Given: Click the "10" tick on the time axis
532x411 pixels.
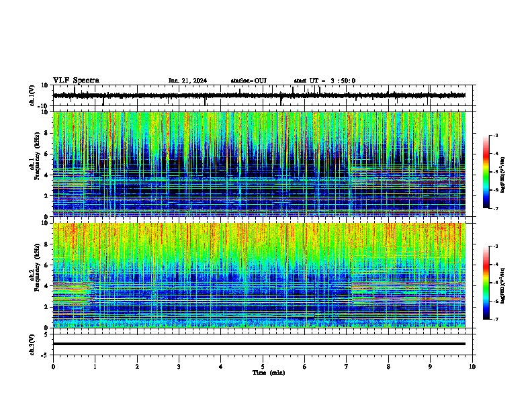Looking at the screenshot, I should (x=472, y=367).
